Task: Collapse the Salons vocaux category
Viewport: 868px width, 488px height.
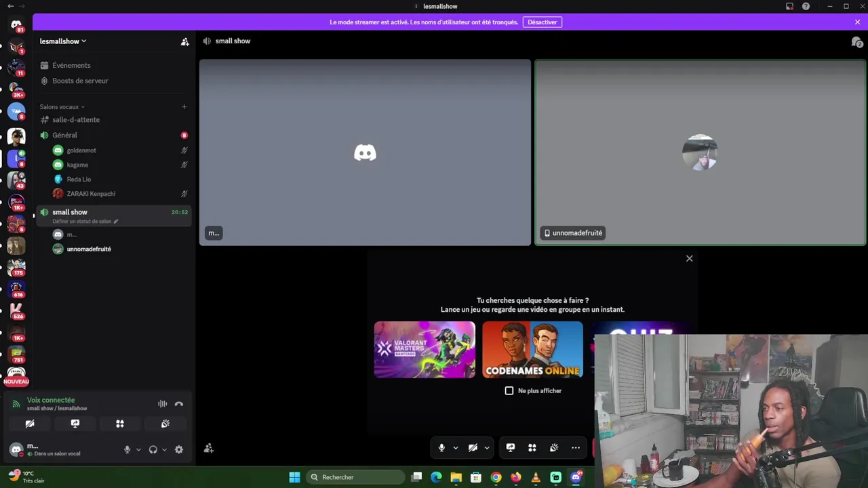Action: coord(62,107)
